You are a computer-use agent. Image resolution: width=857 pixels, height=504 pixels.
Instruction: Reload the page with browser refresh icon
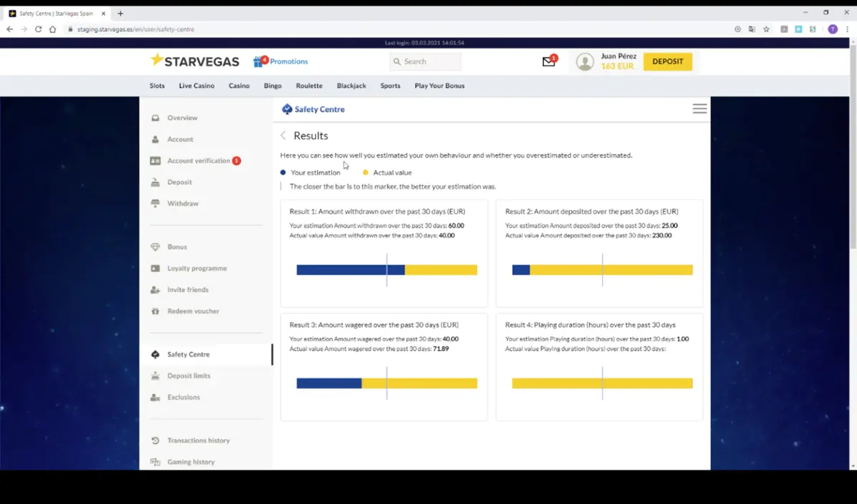coord(38,29)
